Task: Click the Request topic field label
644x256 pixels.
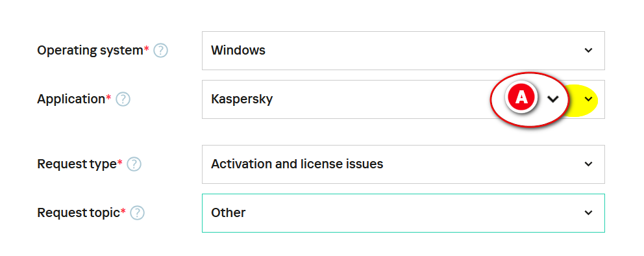Action: (79, 213)
